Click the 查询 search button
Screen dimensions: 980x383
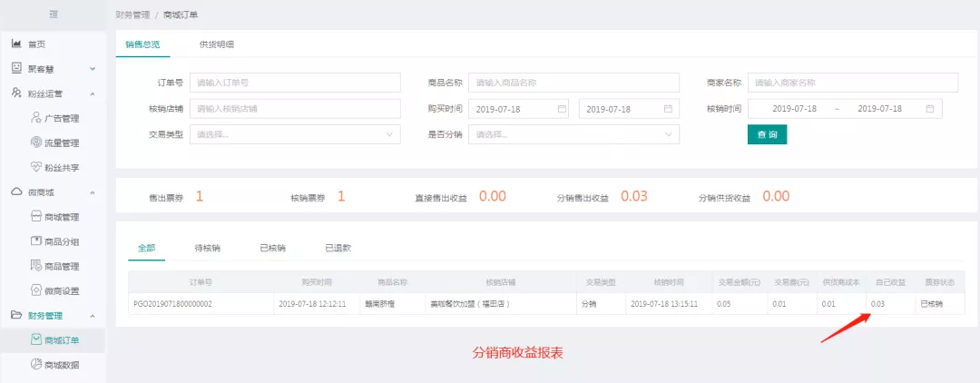[x=767, y=134]
